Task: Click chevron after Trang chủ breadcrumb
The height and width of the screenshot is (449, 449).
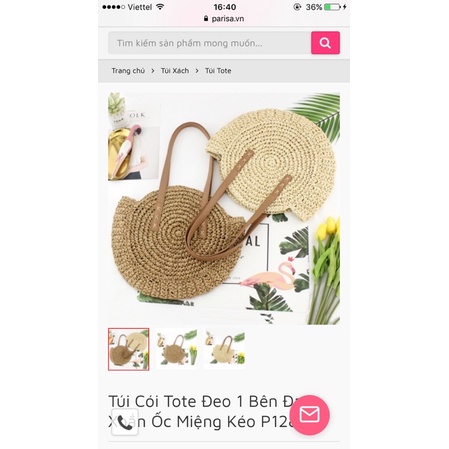Action: [153, 71]
